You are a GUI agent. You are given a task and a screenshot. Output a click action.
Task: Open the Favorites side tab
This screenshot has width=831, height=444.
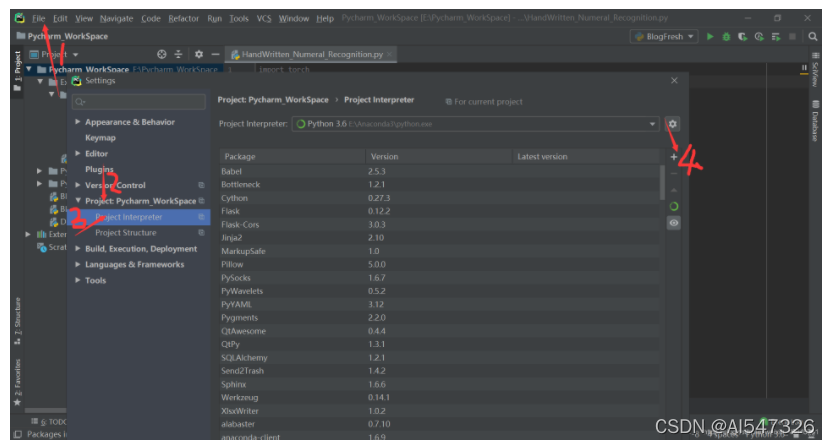click(17, 383)
